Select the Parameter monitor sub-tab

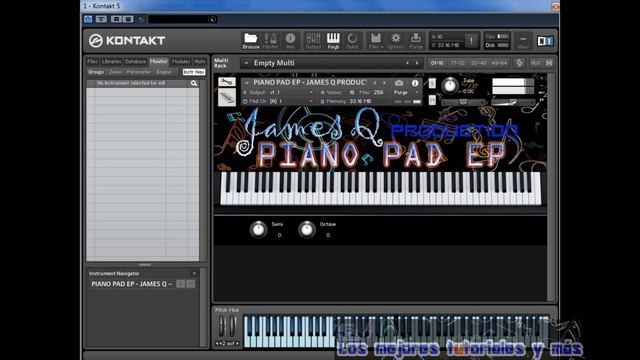coord(139,72)
